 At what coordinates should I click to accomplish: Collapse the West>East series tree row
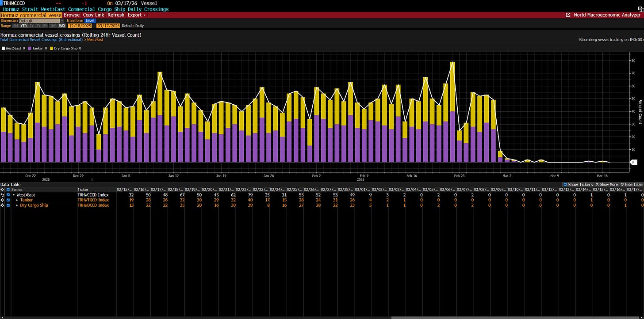(x=14, y=195)
